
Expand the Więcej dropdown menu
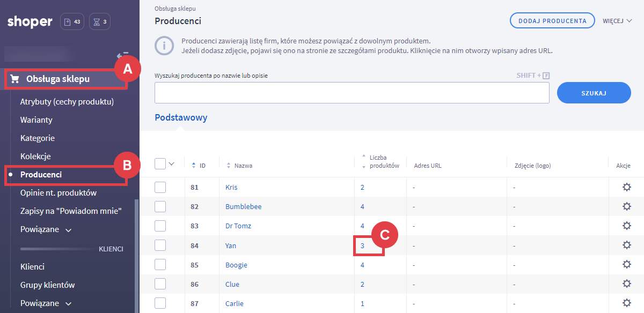(x=617, y=21)
